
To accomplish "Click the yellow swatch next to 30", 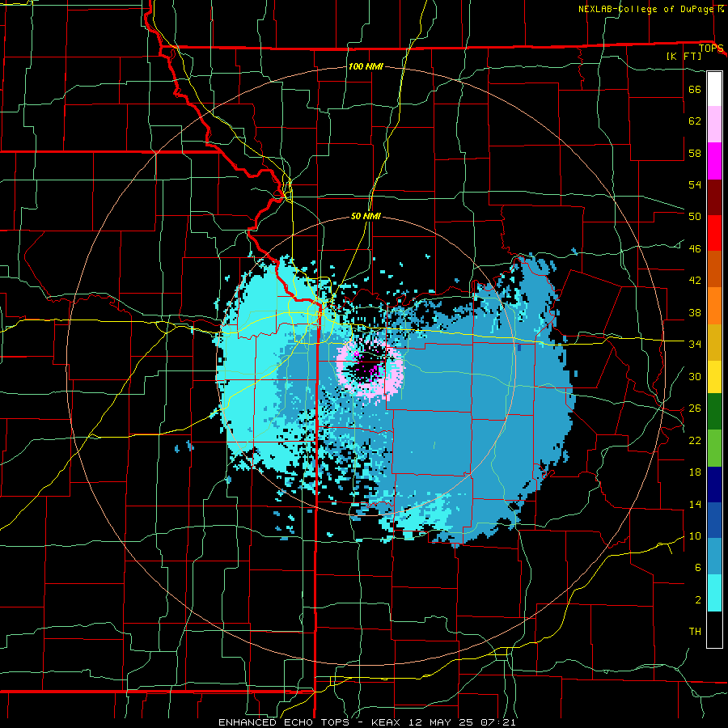I will (x=714, y=377).
